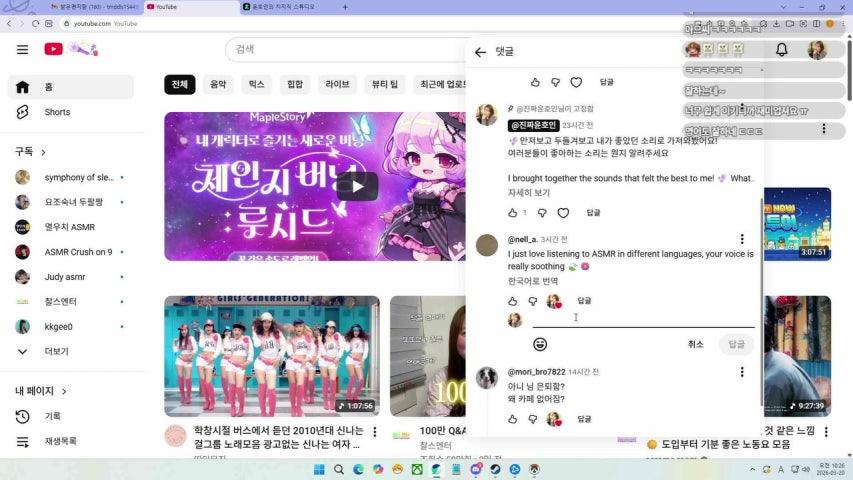
Task: Go back with the comments panel arrow
Action: pyautogui.click(x=481, y=52)
